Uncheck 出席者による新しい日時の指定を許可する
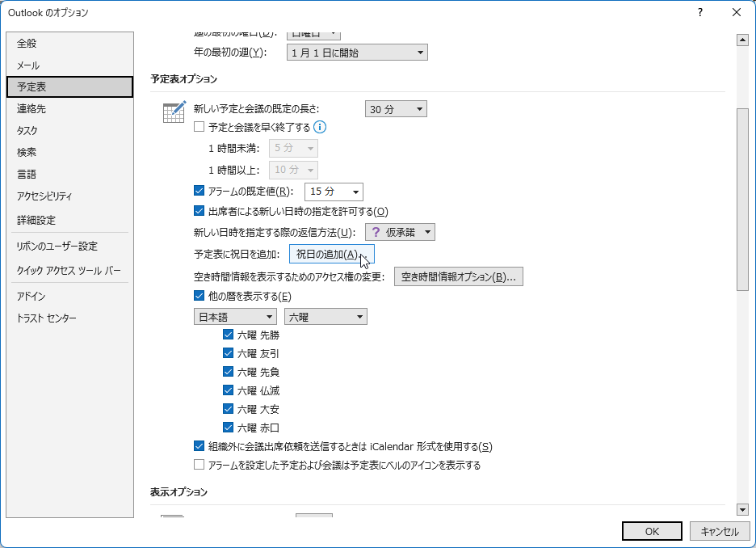 coord(199,211)
